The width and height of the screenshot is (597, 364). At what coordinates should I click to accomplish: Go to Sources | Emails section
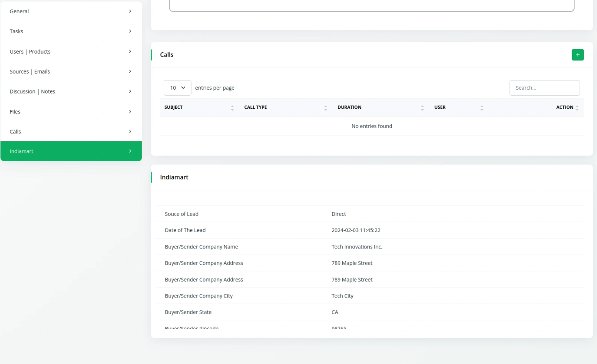click(x=71, y=71)
